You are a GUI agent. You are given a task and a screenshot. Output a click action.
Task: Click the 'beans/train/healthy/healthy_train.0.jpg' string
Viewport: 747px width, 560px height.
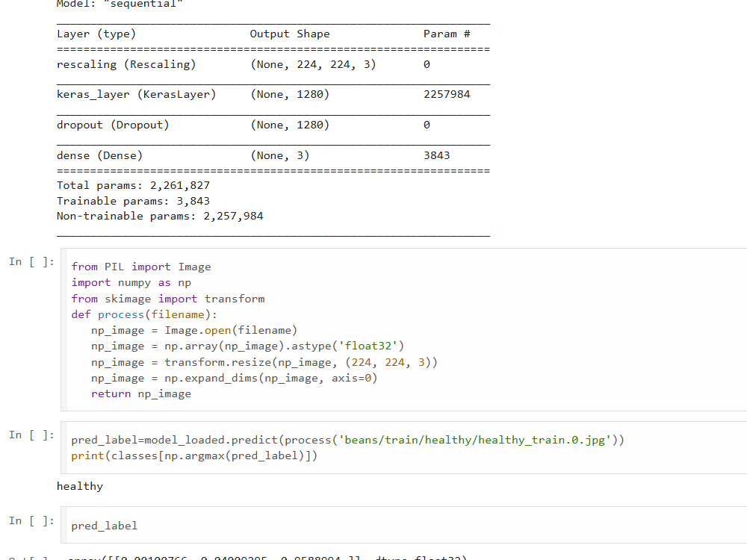click(x=474, y=440)
